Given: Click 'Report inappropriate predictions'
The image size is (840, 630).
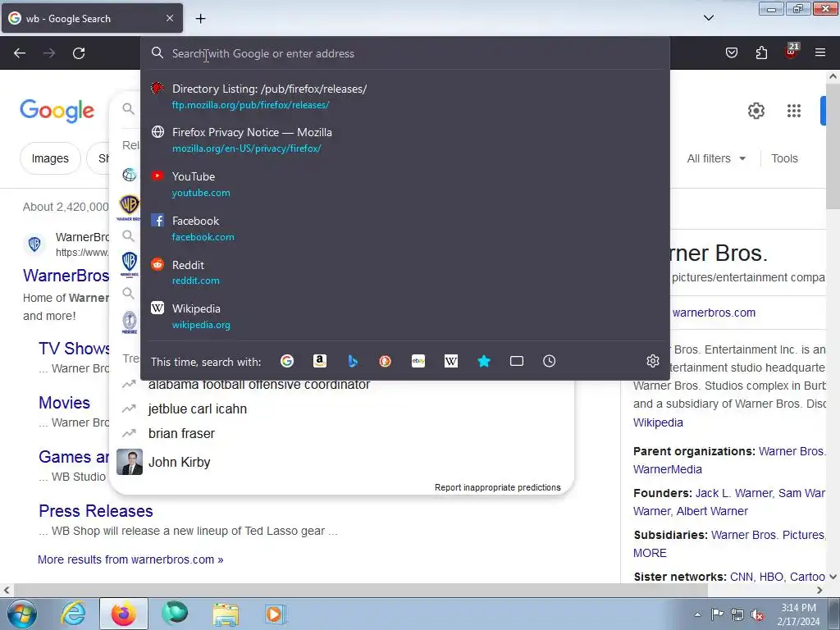Looking at the screenshot, I should tap(498, 487).
